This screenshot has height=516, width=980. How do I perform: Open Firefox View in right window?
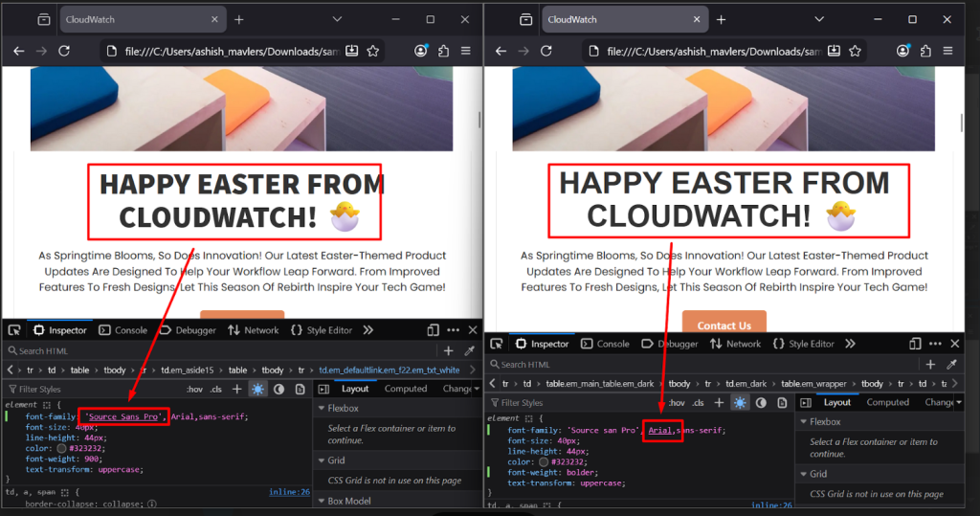pyautogui.click(x=526, y=19)
